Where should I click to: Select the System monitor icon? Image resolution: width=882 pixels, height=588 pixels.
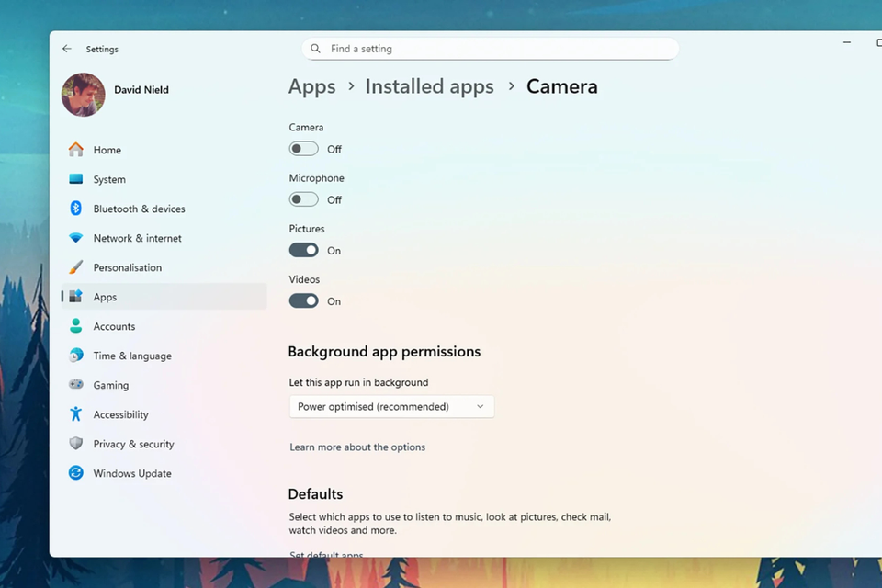point(75,179)
